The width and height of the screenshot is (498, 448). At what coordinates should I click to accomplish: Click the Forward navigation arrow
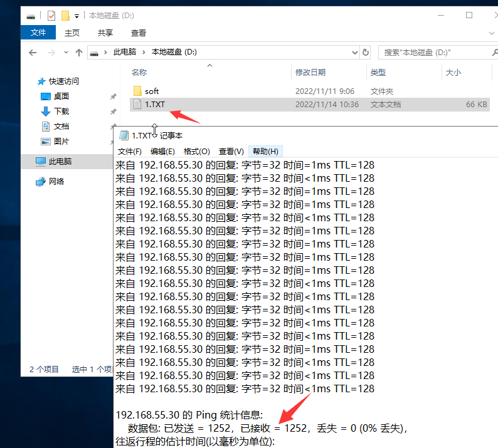pyautogui.click(x=51, y=53)
